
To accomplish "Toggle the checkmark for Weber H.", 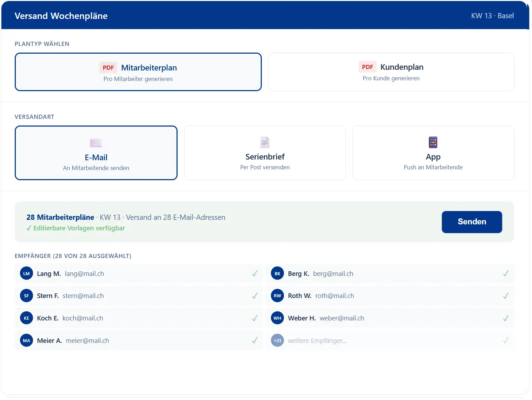I will click(505, 318).
